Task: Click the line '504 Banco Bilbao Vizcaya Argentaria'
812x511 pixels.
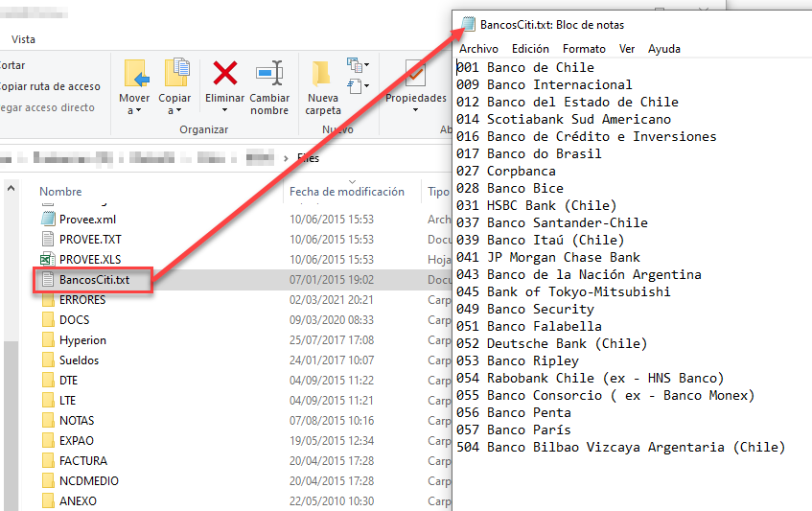Action: [x=620, y=448]
